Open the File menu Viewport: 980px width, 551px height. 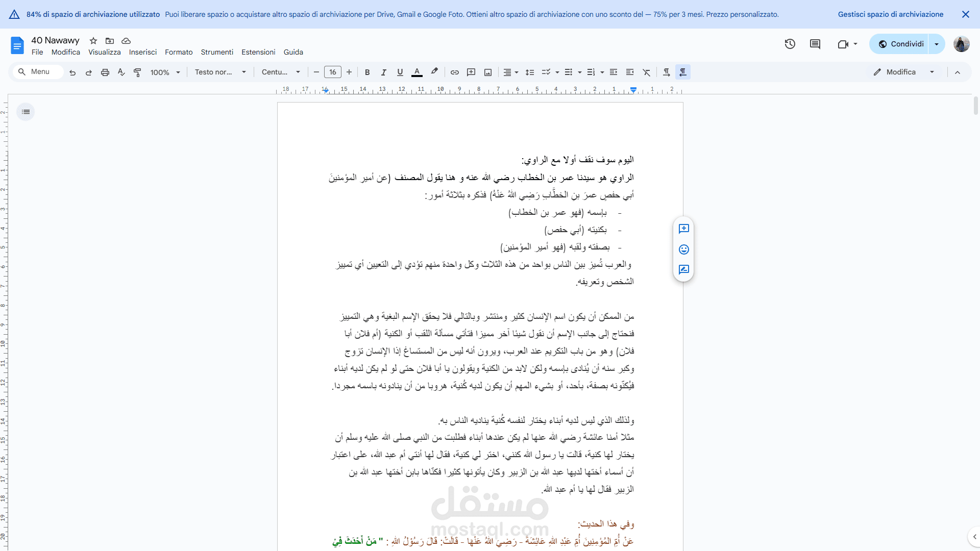pos(37,52)
